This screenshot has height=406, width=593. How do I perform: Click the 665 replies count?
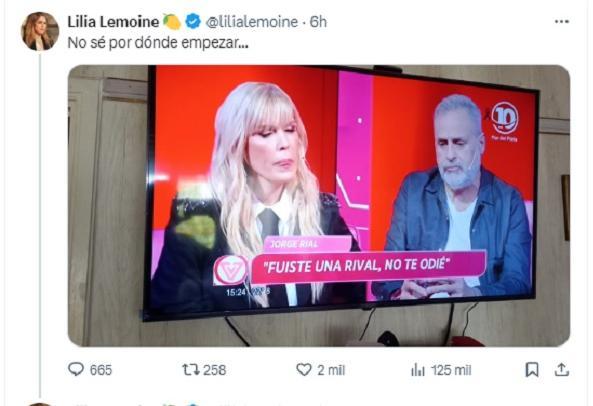pyautogui.click(x=101, y=370)
